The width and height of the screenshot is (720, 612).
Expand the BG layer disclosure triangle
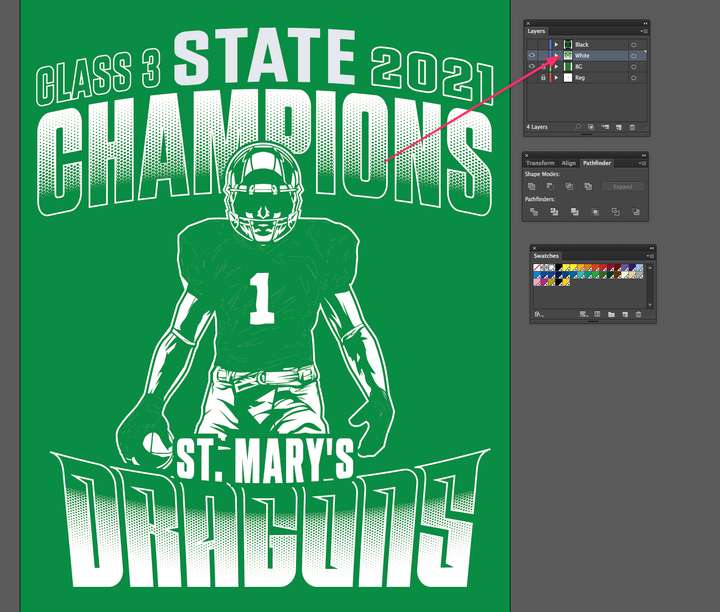tap(556, 67)
